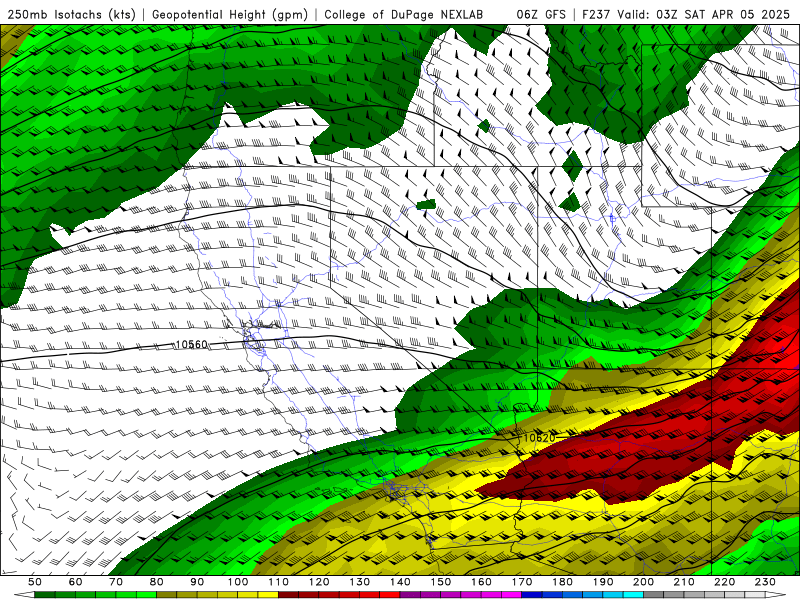The width and height of the screenshot is (800, 600).
Task: Click the 80 value on the color scale
Action: tap(157, 582)
